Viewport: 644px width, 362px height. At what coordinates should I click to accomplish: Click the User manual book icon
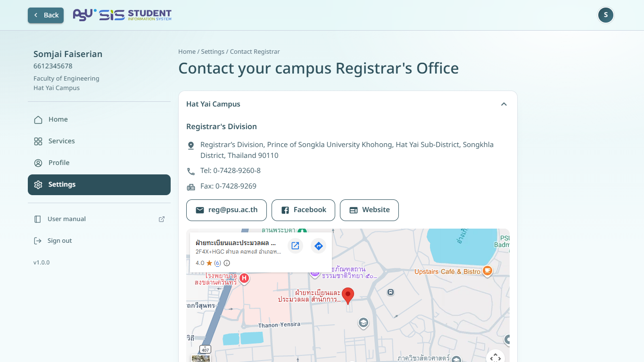coord(38,219)
